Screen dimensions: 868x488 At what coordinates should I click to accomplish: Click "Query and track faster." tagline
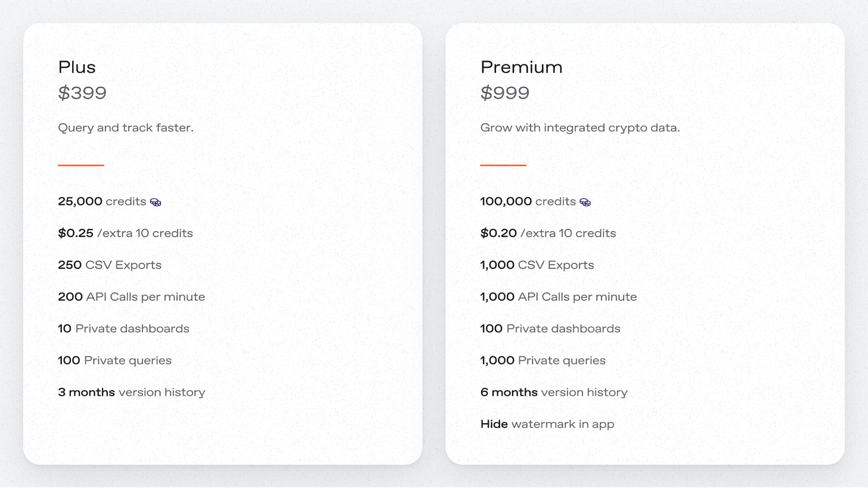click(126, 128)
